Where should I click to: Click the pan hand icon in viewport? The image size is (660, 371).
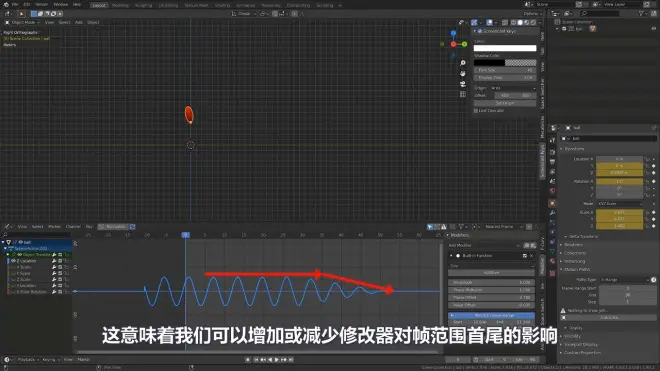coord(463,73)
